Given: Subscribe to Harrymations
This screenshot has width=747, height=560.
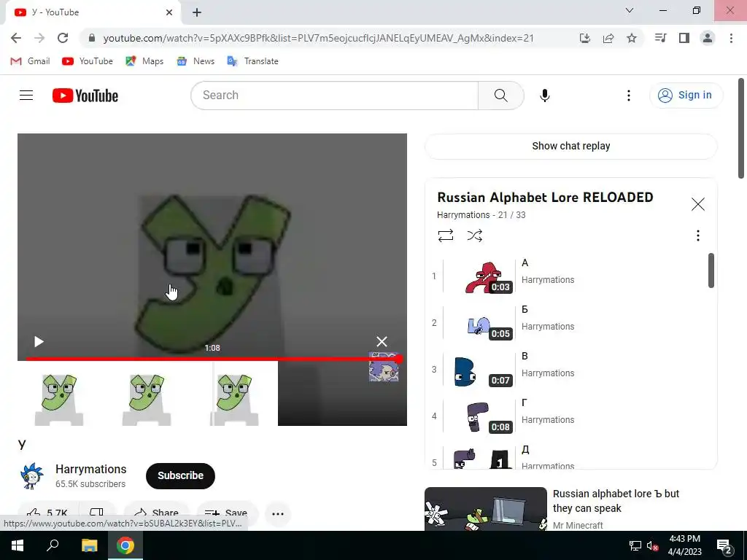Looking at the screenshot, I should [181, 475].
